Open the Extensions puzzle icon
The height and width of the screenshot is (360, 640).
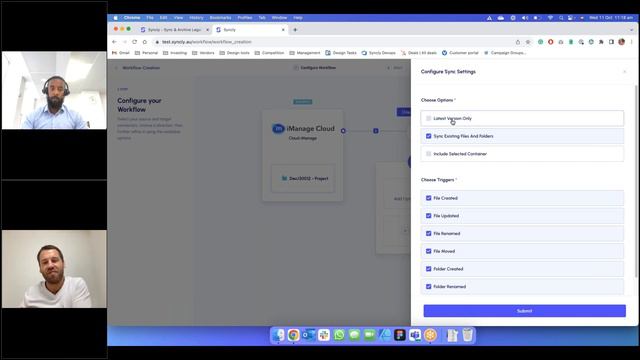(x=601, y=42)
